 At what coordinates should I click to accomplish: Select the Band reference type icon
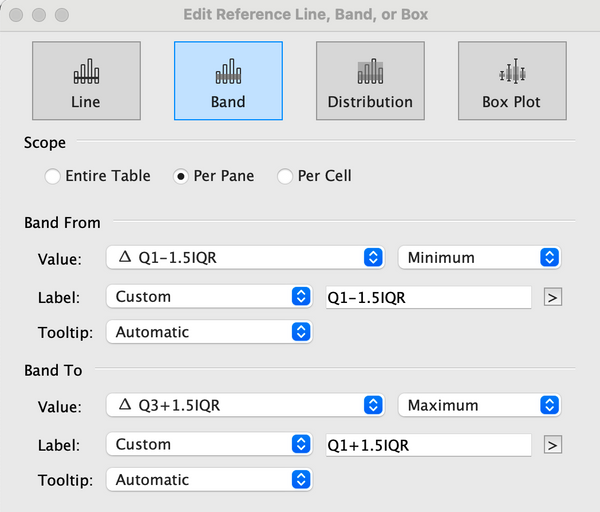(x=228, y=81)
